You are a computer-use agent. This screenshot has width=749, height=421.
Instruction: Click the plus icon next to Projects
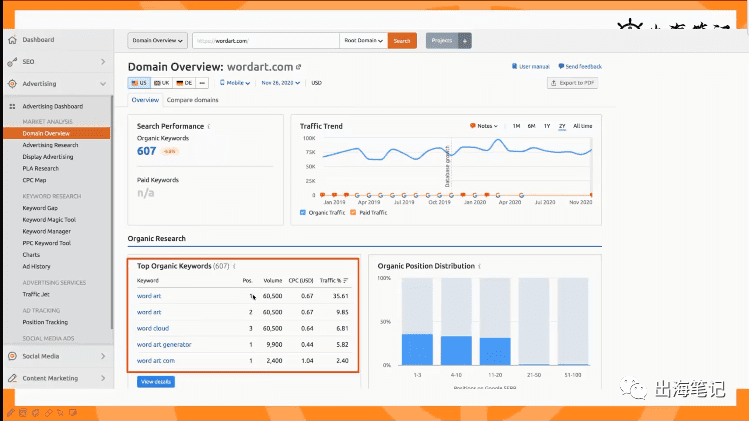point(465,41)
